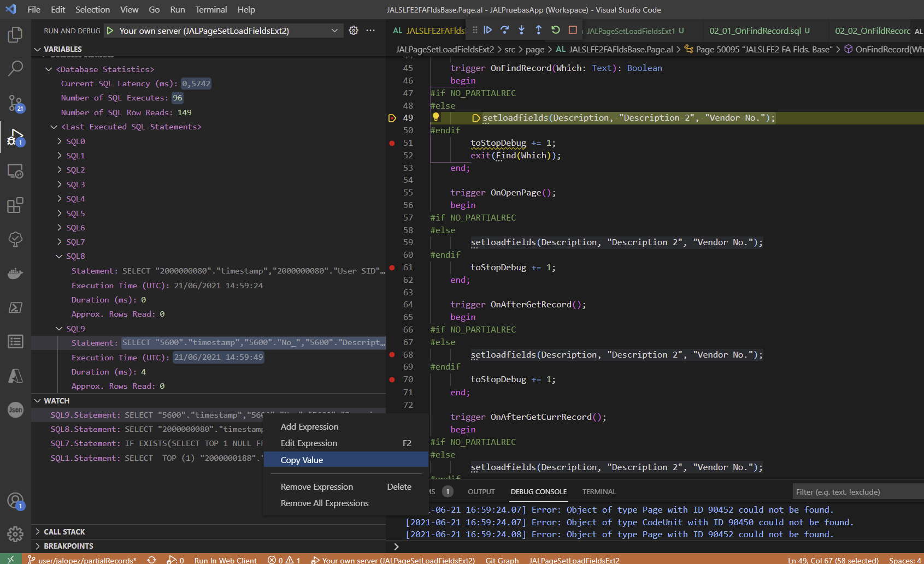Toggle breakpoint on line 68
Viewport: 924px width, 564px height.
pyautogui.click(x=392, y=355)
